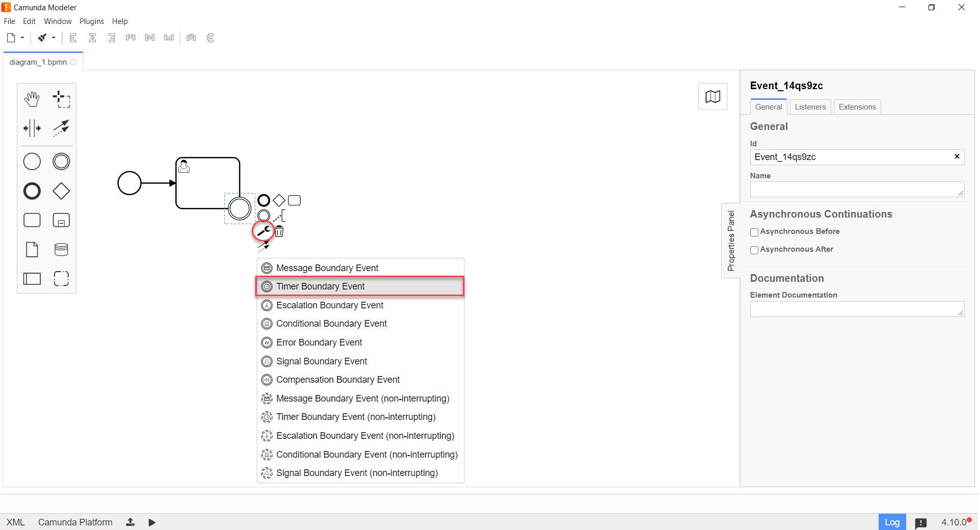Delete the boundary event with trash icon
This screenshot has height=530, width=980.
coord(279,232)
